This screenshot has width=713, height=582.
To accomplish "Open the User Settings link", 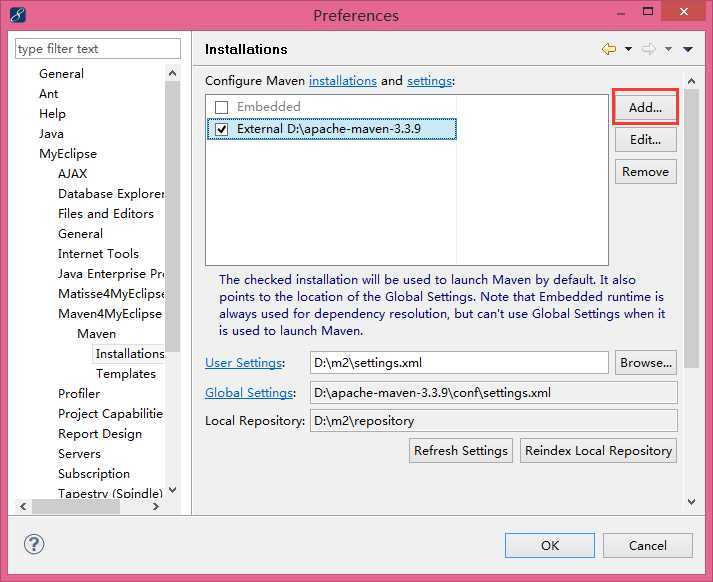I will [243, 363].
